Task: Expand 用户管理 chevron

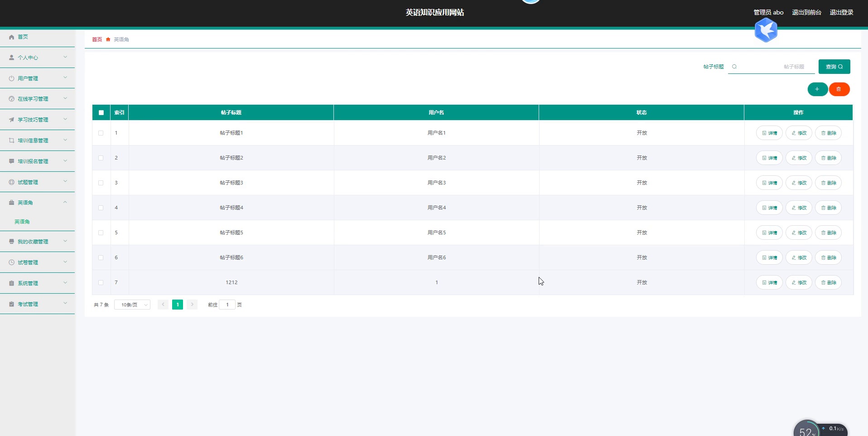Action: (x=65, y=78)
